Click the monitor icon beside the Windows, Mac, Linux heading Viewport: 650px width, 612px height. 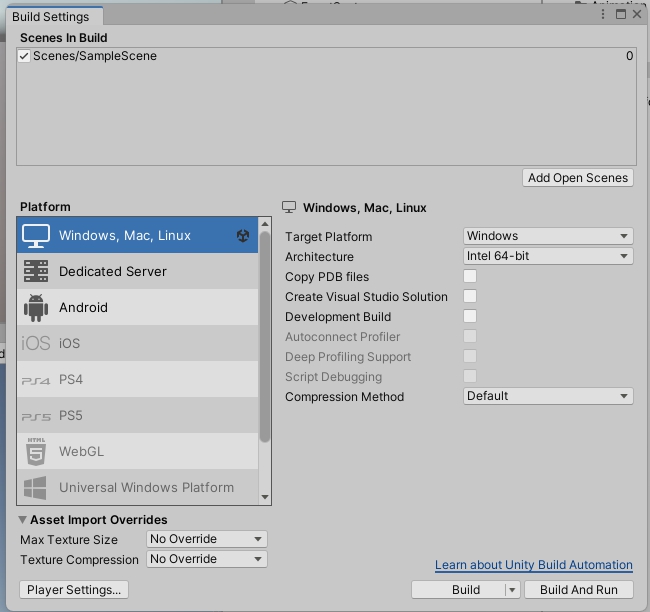[x=289, y=207]
